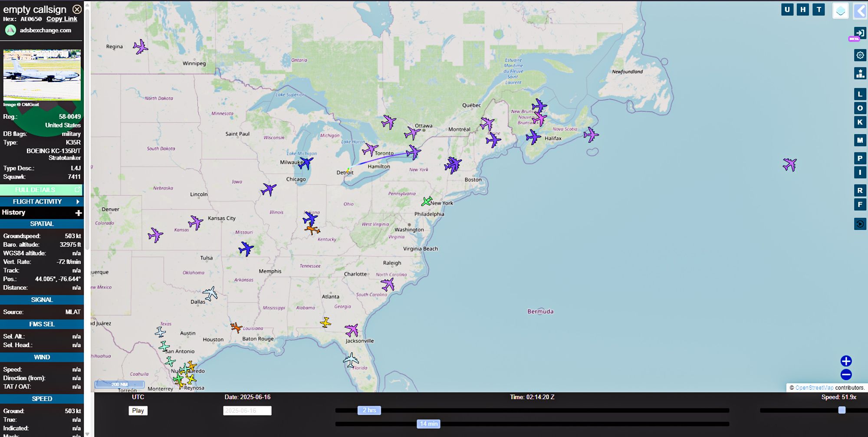This screenshot has height=437, width=868.
Task: Click the hex code AE0650
Action: 31,19
